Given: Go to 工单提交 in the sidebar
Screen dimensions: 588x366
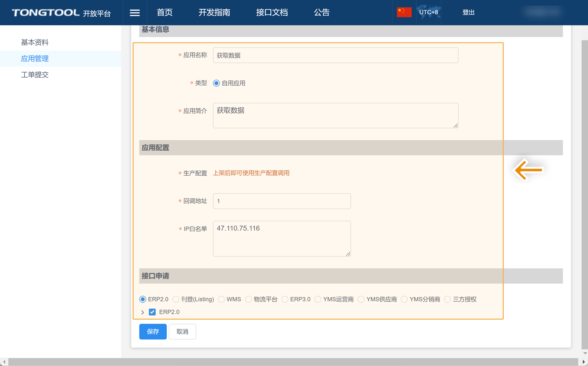Looking at the screenshot, I should 35,75.
